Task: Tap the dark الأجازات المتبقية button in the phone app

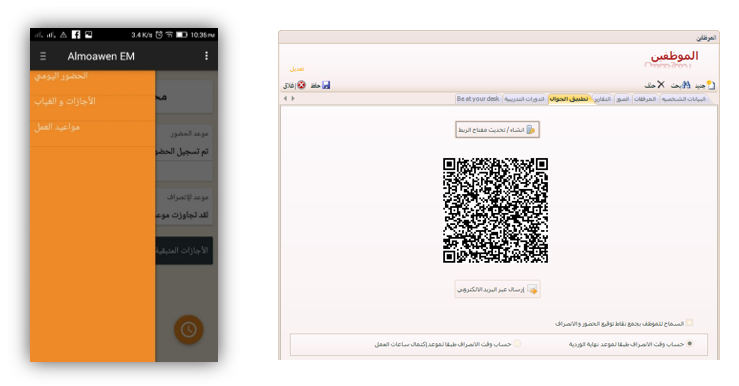Action: (x=184, y=250)
